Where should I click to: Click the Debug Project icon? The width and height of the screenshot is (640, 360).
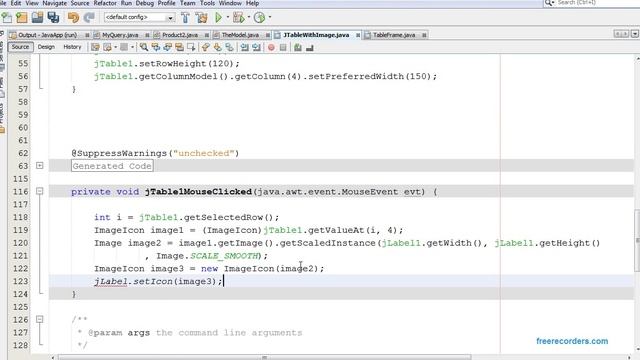tap(238, 18)
